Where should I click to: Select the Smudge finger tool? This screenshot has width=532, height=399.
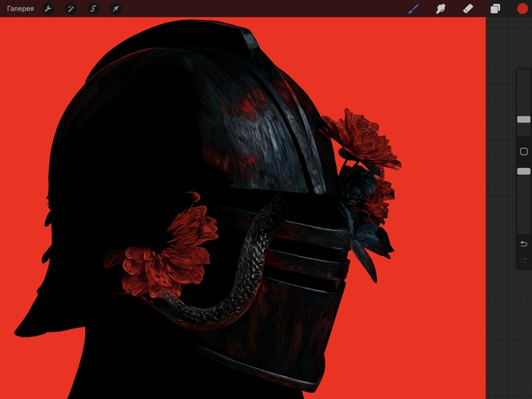[440, 8]
